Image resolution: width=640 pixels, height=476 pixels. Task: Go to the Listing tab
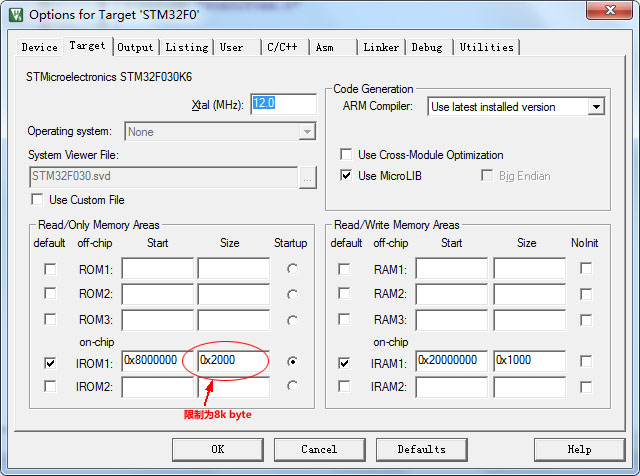[x=187, y=47]
